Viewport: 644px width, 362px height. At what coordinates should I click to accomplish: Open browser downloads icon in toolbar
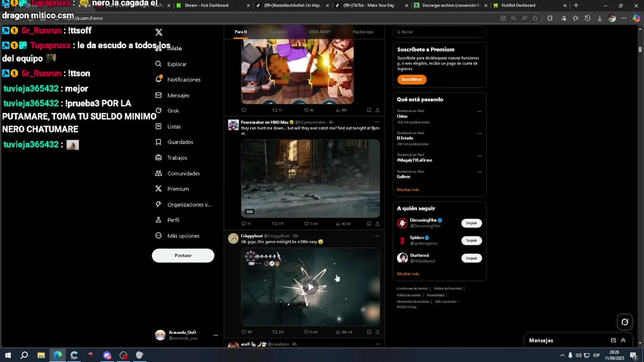coord(600,18)
